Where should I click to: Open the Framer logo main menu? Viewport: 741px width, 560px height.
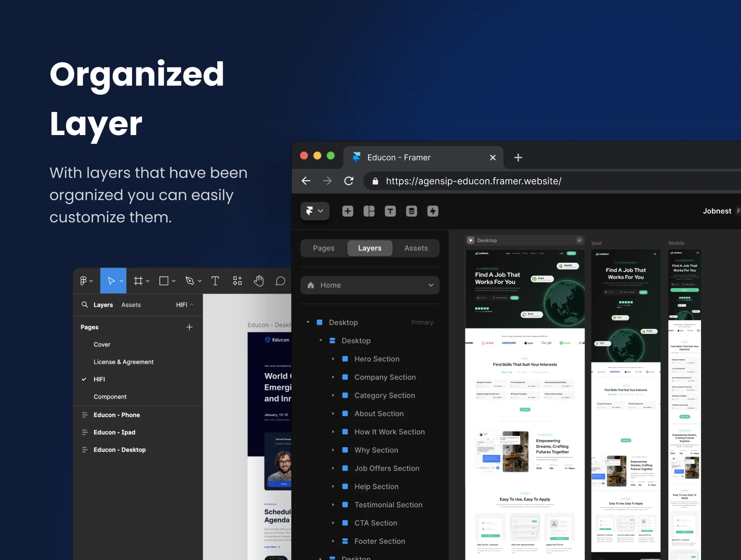click(315, 211)
